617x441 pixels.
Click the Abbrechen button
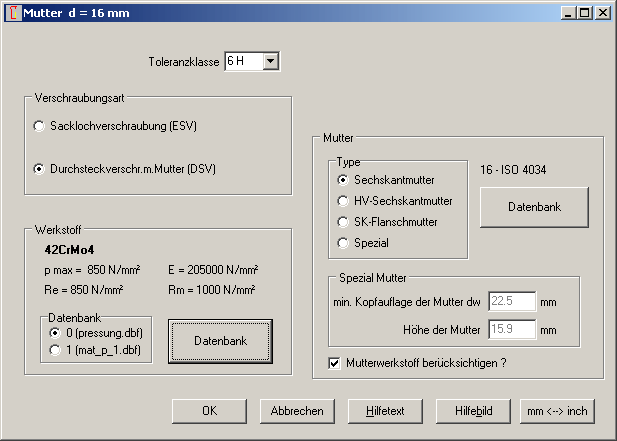point(296,411)
